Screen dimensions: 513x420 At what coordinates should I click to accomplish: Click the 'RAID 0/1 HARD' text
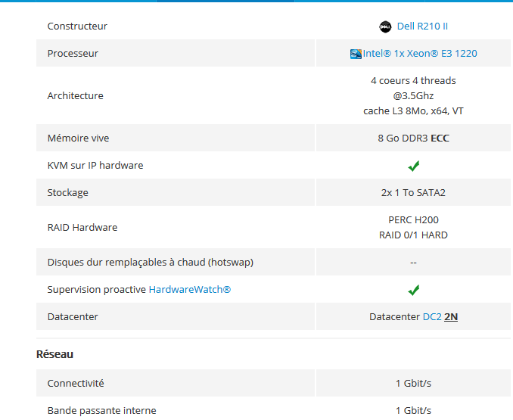pos(413,235)
